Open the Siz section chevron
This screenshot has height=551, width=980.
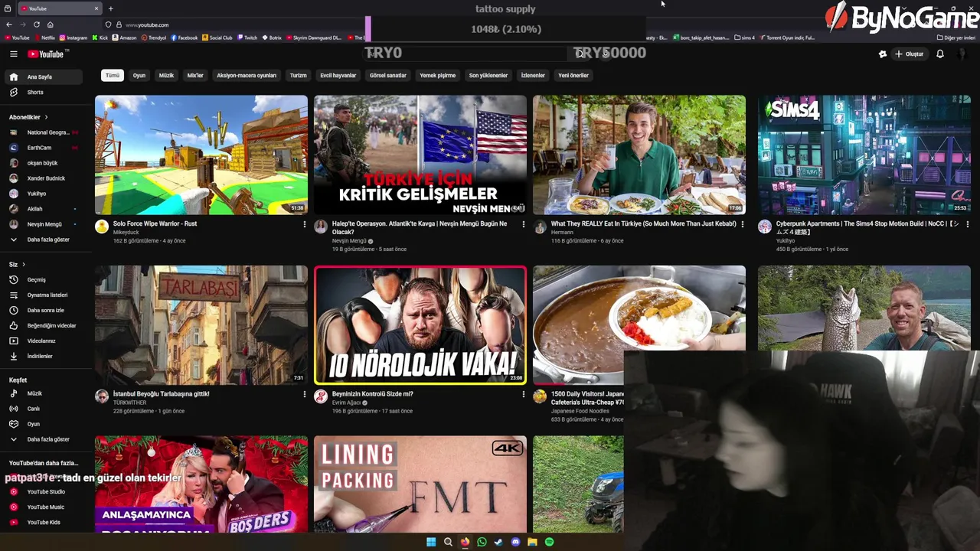[x=24, y=265]
